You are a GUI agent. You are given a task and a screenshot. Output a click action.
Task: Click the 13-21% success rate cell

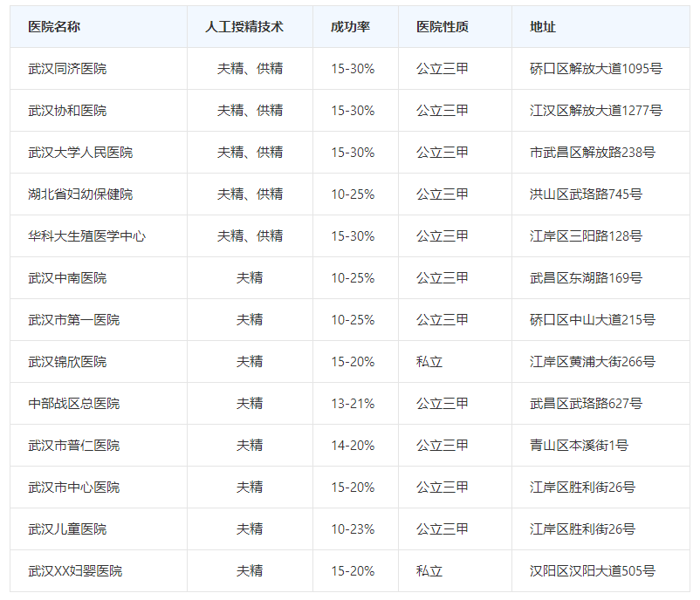[x=353, y=404]
